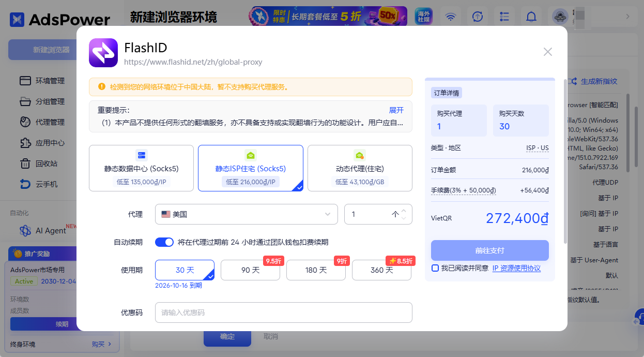
Task: Click the 云手机 icon in sidebar
Action: click(x=25, y=184)
